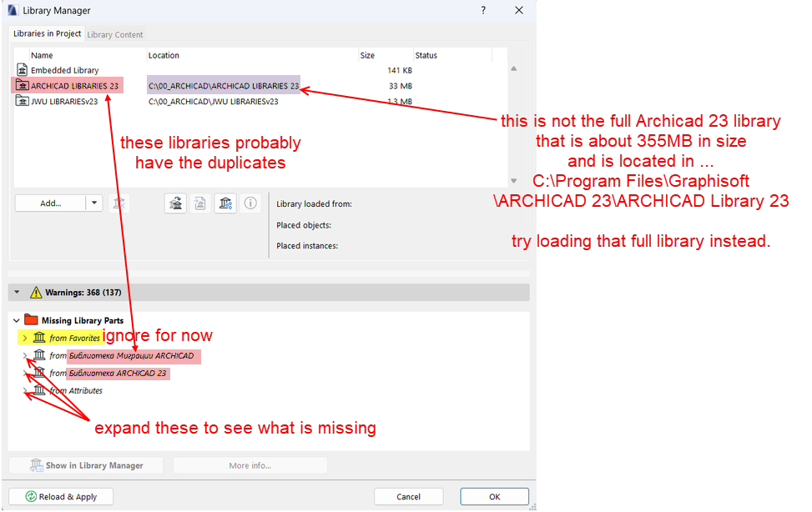The width and height of the screenshot is (812, 512).
Task: Click the 33 MB size value
Action: (401, 86)
